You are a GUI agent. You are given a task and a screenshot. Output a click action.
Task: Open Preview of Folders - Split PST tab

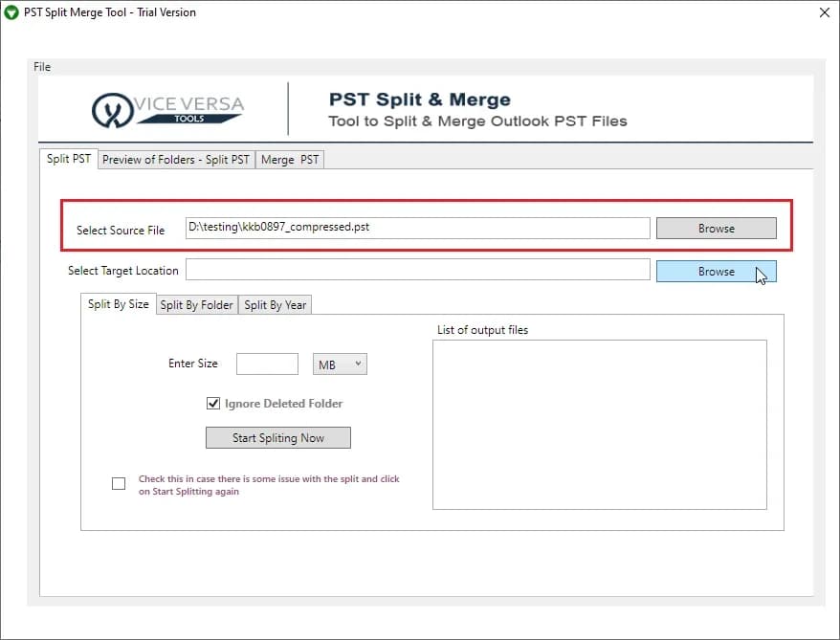[x=176, y=160]
